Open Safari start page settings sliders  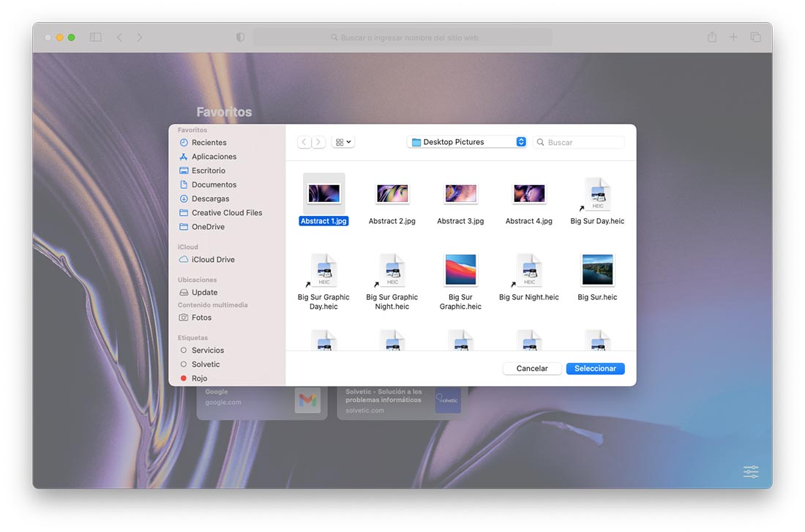point(751,471)
